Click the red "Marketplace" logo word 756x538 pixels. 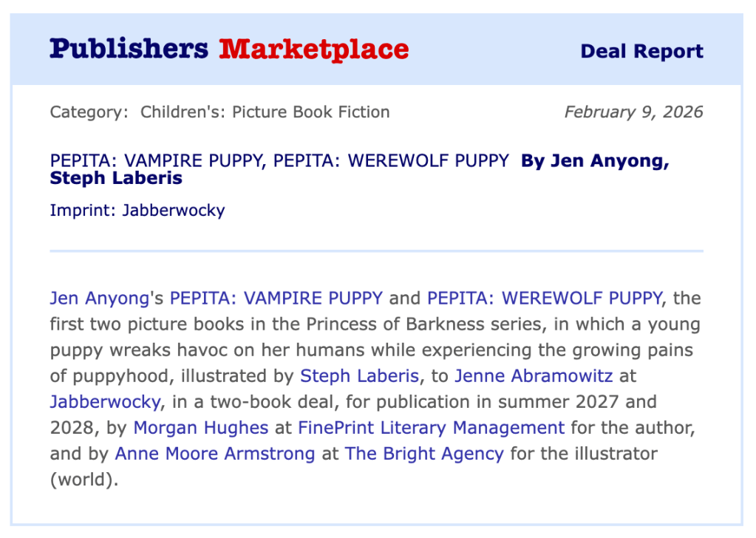click(313, 50)
